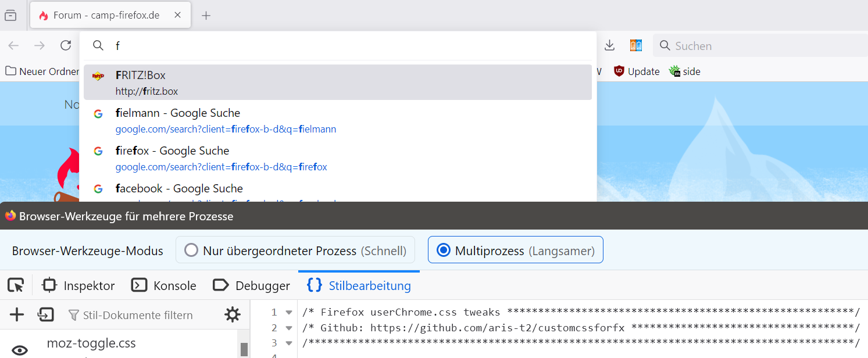Click the Stil-Dokumente filtern field
Viewport: 868px width, 358px height.
tap(138, 315)
